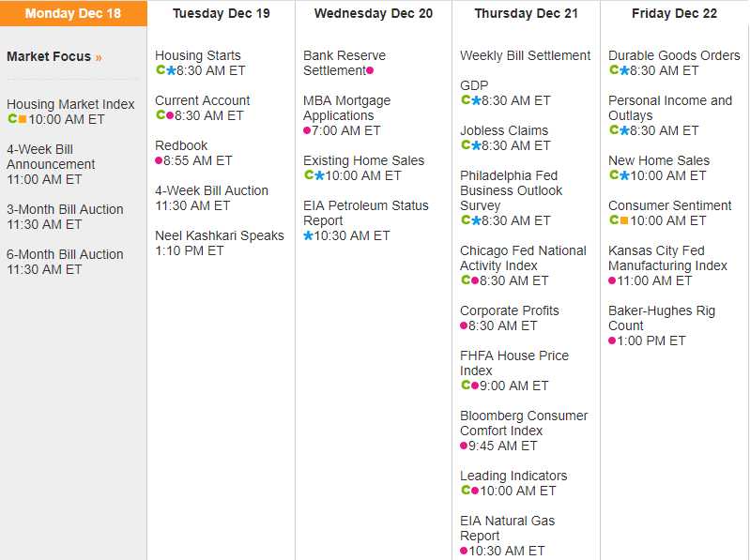Screen dimensions: 750x560
Task: Click the blue star under EIA Petroleum Status Report
Action: (308, 235)
